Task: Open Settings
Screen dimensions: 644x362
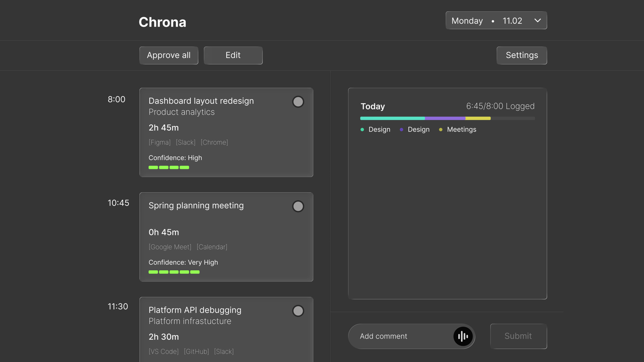Action: (521, 56)
